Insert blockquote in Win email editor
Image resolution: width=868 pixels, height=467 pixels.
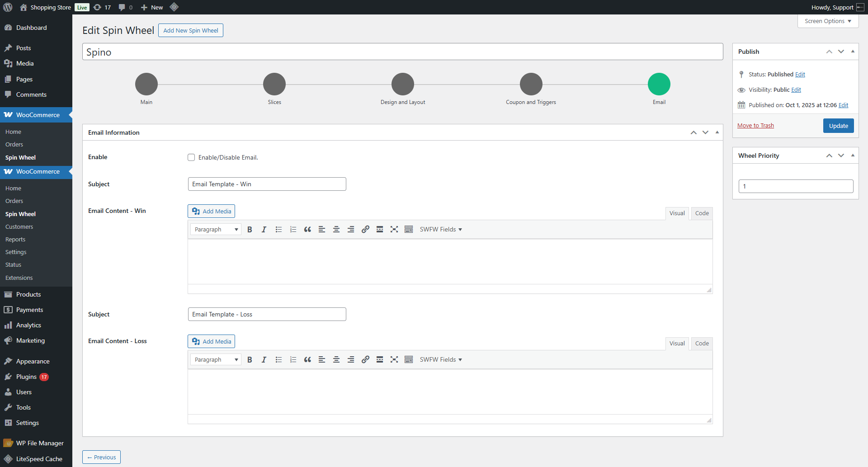click(307, 230)
